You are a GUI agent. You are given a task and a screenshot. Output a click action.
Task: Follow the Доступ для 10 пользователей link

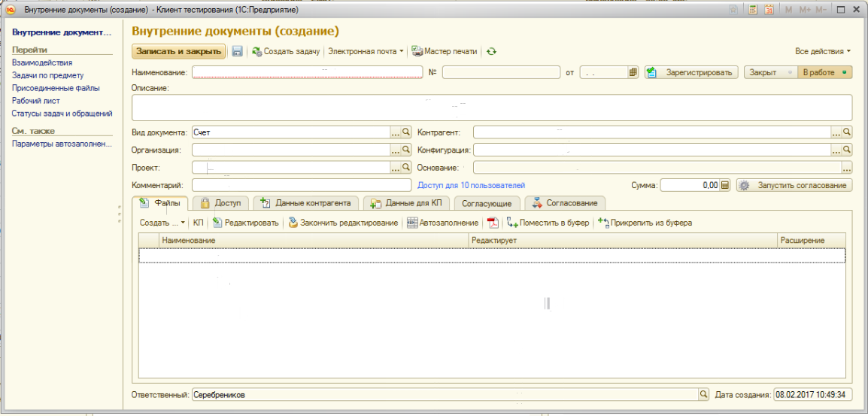click(x=471, y=185)
